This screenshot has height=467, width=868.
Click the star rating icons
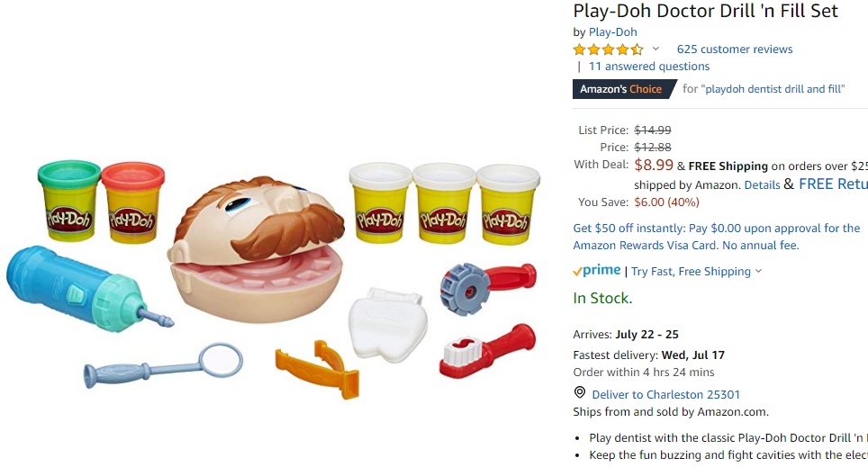609,49
